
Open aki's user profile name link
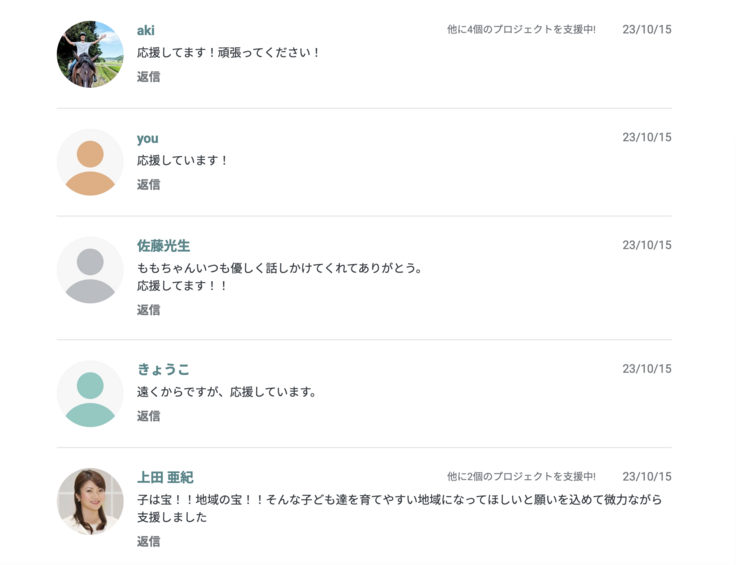146,30
